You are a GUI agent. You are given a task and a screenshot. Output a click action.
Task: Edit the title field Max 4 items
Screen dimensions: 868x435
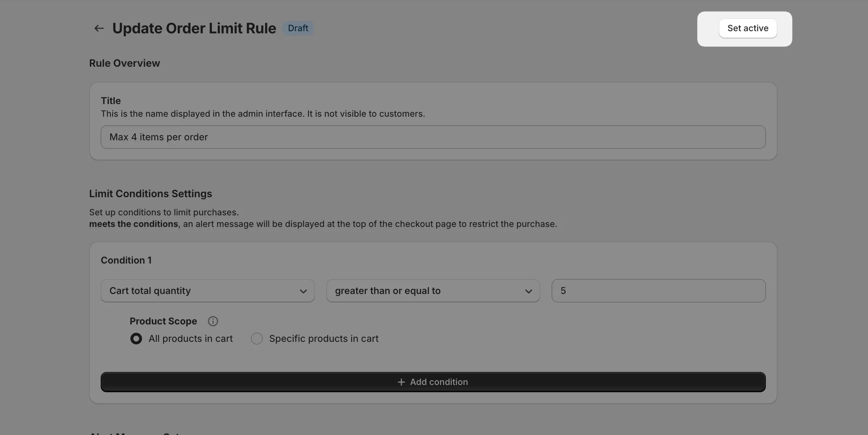point(433,137)
